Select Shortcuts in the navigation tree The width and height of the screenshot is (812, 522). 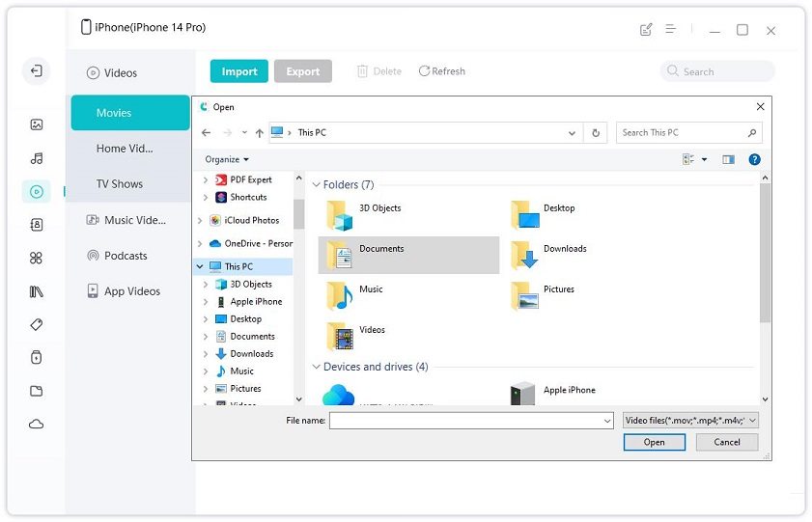click(x=248, y=197)
